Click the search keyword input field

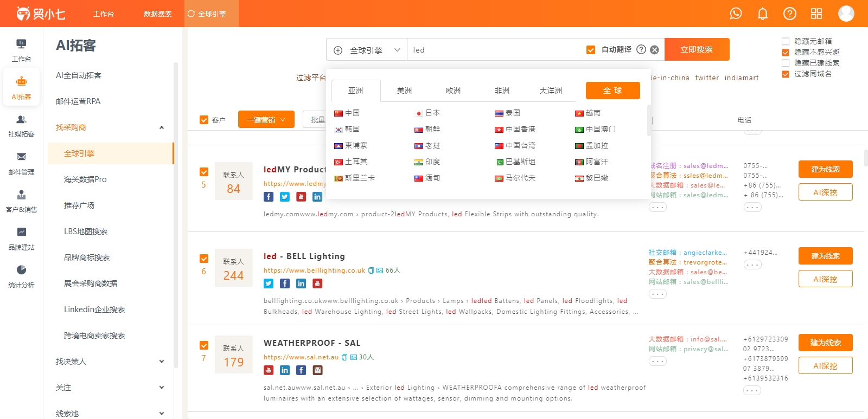pyautogui.click(x=494, y=50)
